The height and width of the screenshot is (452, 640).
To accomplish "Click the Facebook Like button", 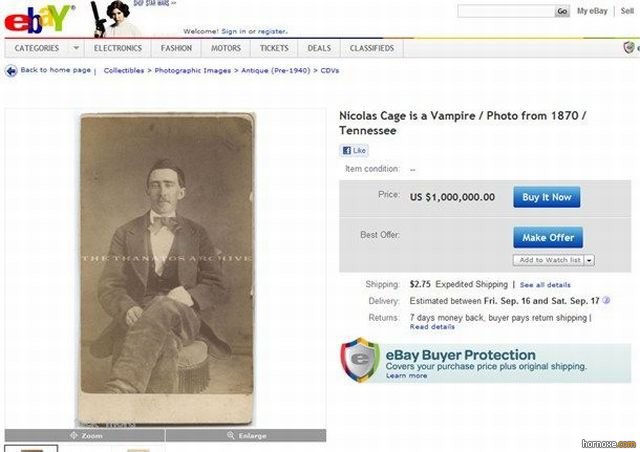I will 354,151.
